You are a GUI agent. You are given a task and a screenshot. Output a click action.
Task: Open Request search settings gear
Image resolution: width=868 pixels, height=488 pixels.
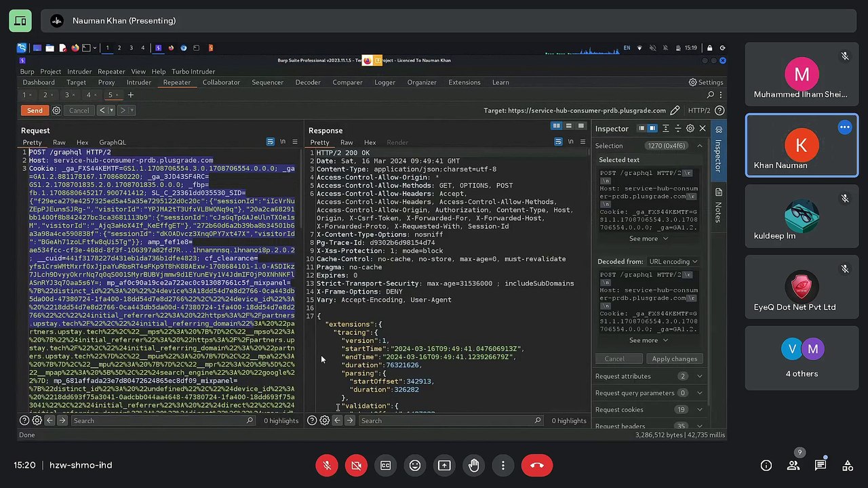[37, 420]
